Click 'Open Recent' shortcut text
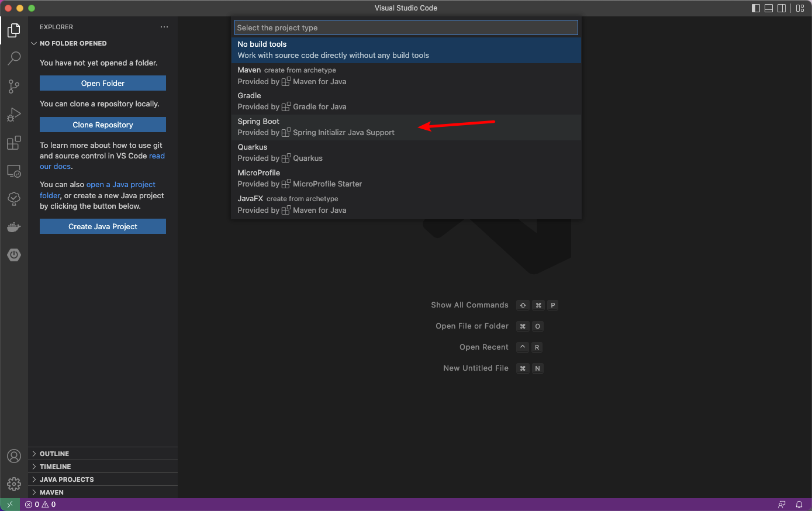Screen dimensions: 812x511 click(484, 347)
